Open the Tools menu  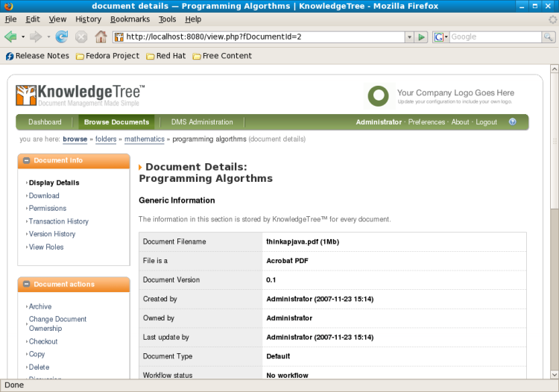(167, 19)
